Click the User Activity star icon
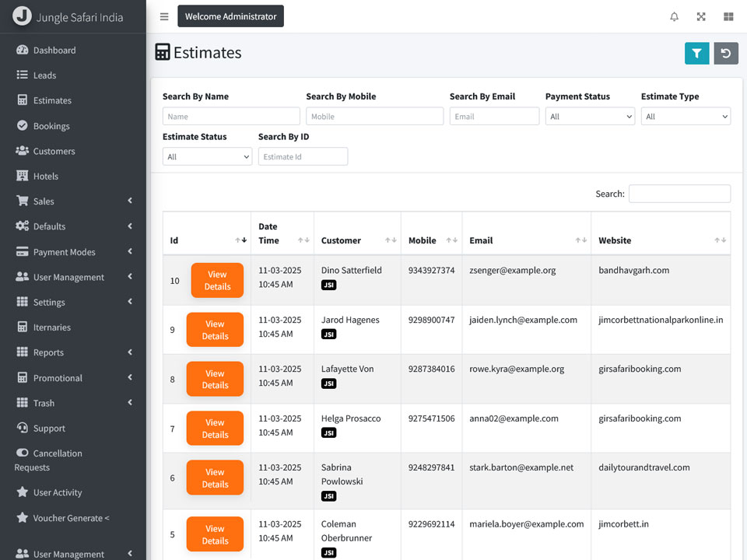 coord(23,492)
